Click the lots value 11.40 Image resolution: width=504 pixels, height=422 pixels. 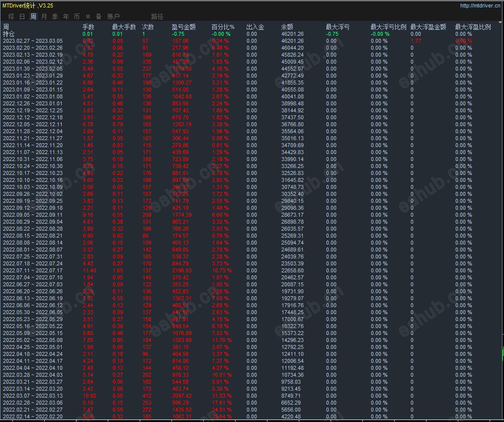[x=89, y=270]
